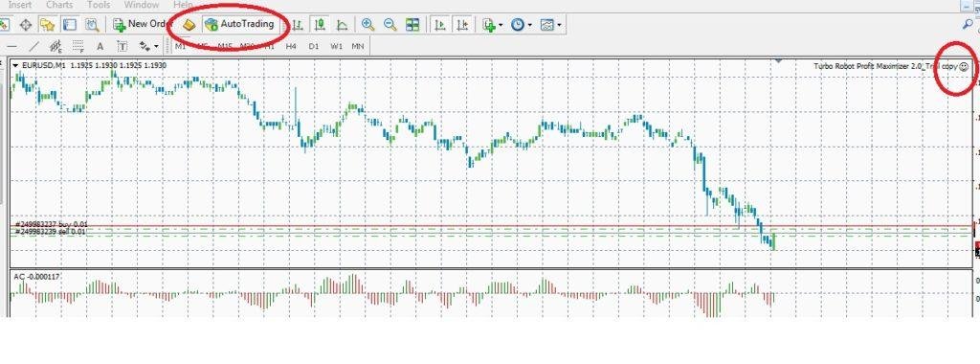Switch to line chart icon
The width and height of the screenshot is (980, 364).
click(x=342, y=25)
